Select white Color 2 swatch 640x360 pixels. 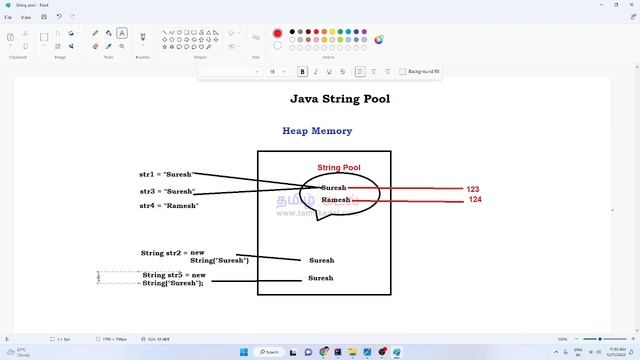click(x=278, y=46)
